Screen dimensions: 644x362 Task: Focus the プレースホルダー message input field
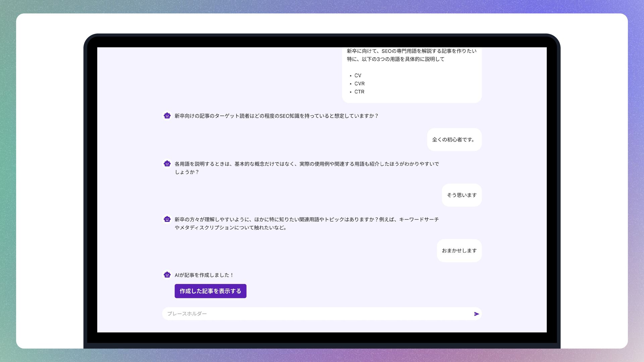pyautogui.click(x=315, y=314)
